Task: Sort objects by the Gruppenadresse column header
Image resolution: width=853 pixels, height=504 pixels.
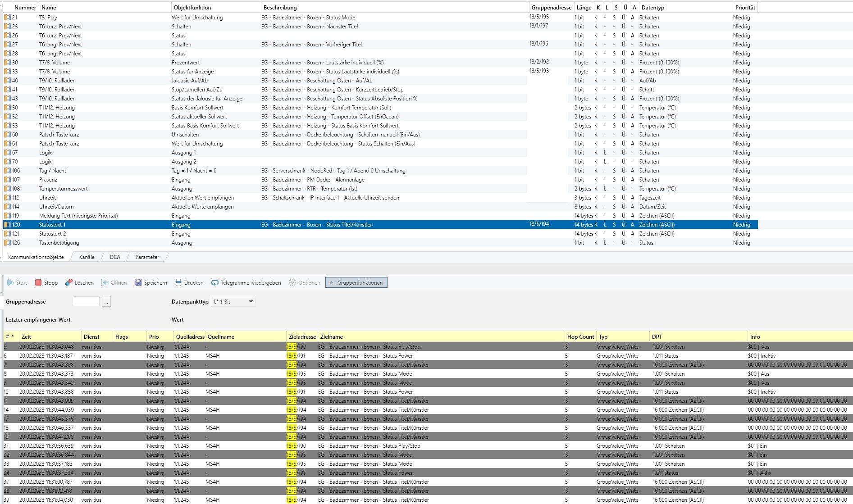Action: (552, 8)
